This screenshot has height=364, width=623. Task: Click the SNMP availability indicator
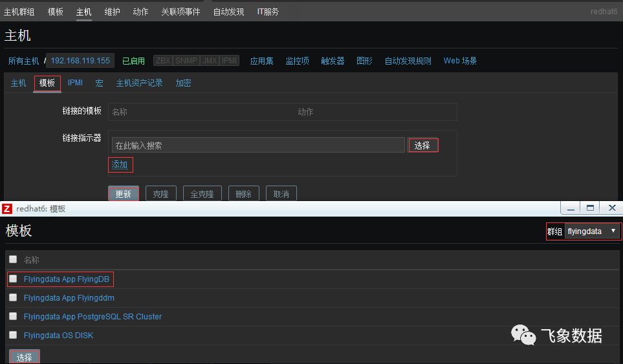tap(186, 61)
